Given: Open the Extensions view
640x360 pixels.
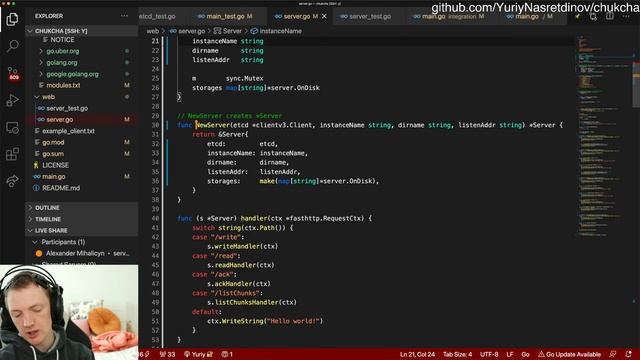Looking at the screenshot, I should tap(12, 154).
